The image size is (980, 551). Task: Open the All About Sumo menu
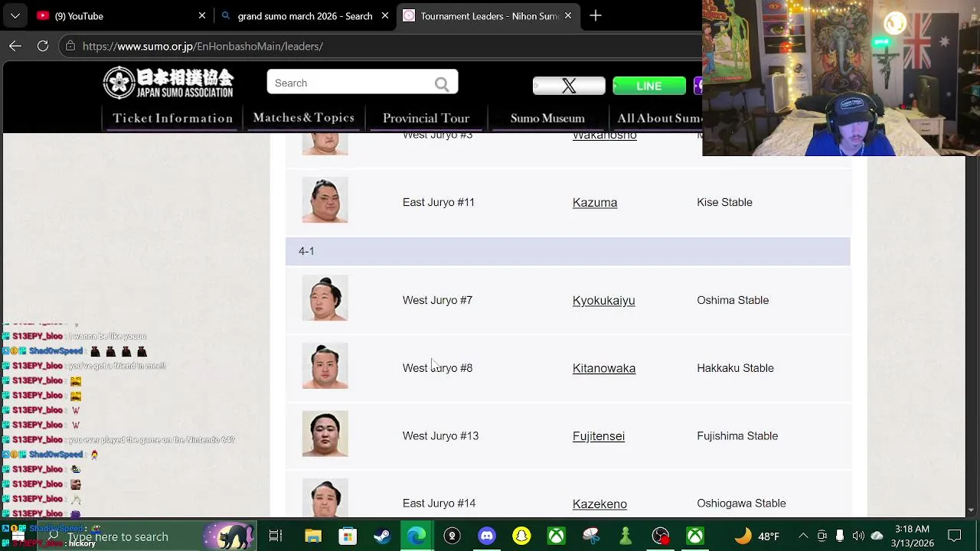click(658, 118)
